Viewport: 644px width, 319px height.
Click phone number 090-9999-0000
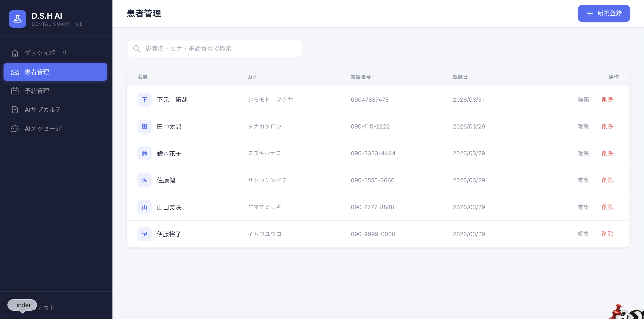point(373,234)
